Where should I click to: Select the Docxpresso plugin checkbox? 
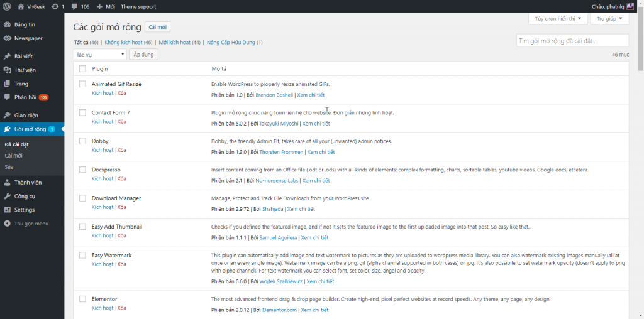tap(82, 170)
